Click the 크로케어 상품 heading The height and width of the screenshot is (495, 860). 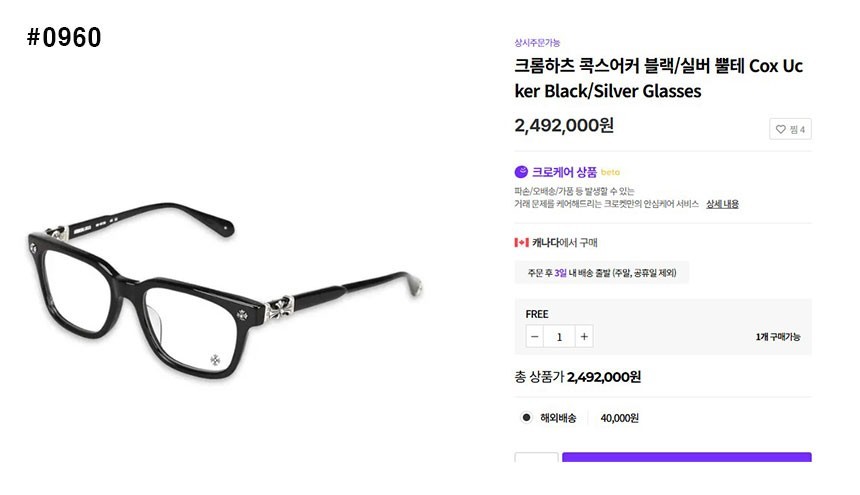tap(564, 172)
